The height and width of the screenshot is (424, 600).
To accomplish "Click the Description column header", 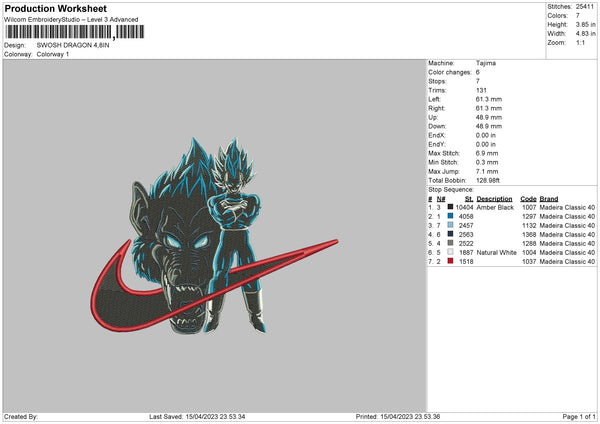I will [x=494, y=199].
